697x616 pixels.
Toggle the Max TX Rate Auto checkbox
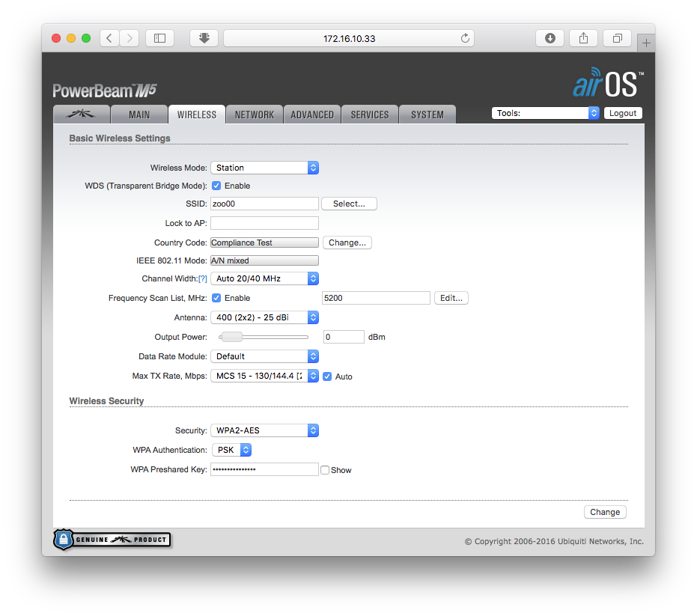click(x=327, y=376)
